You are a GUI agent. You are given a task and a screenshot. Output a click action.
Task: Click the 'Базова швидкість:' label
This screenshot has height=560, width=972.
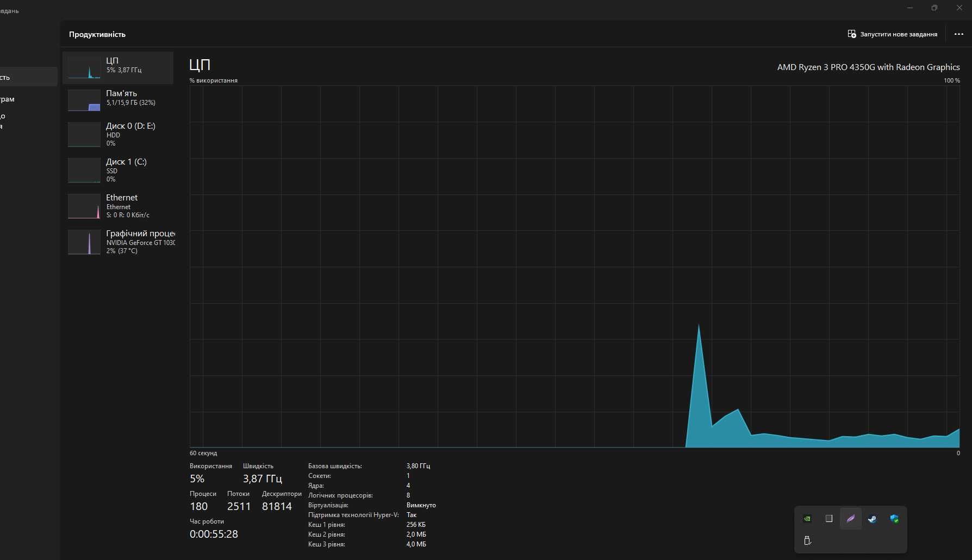(x=335, y=466)
